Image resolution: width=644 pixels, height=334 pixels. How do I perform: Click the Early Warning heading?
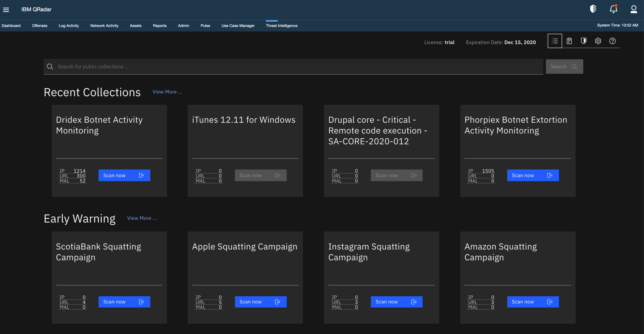(80, 219)
